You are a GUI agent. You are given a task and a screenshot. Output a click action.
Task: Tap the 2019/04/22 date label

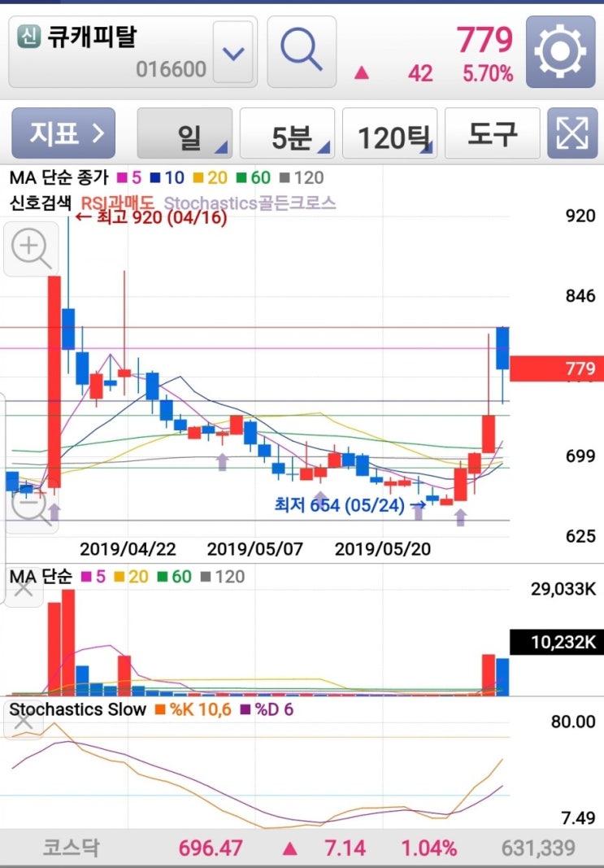click(128, 548)
